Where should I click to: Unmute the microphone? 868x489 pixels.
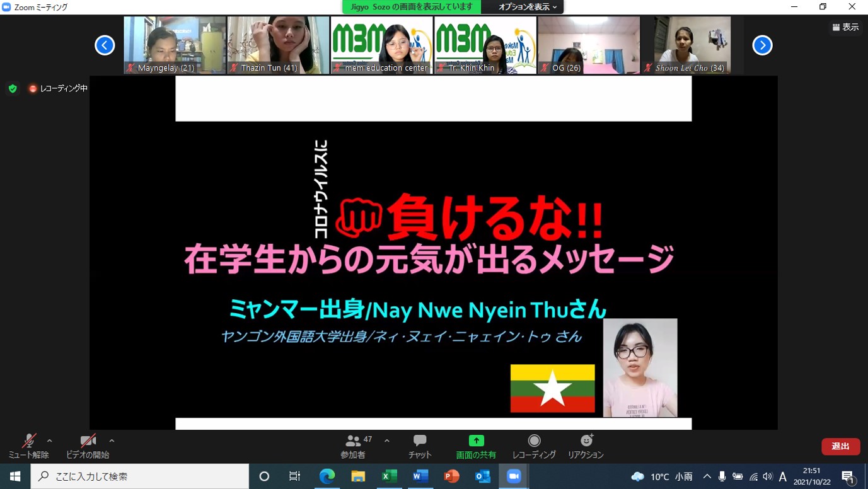(28, 441)
